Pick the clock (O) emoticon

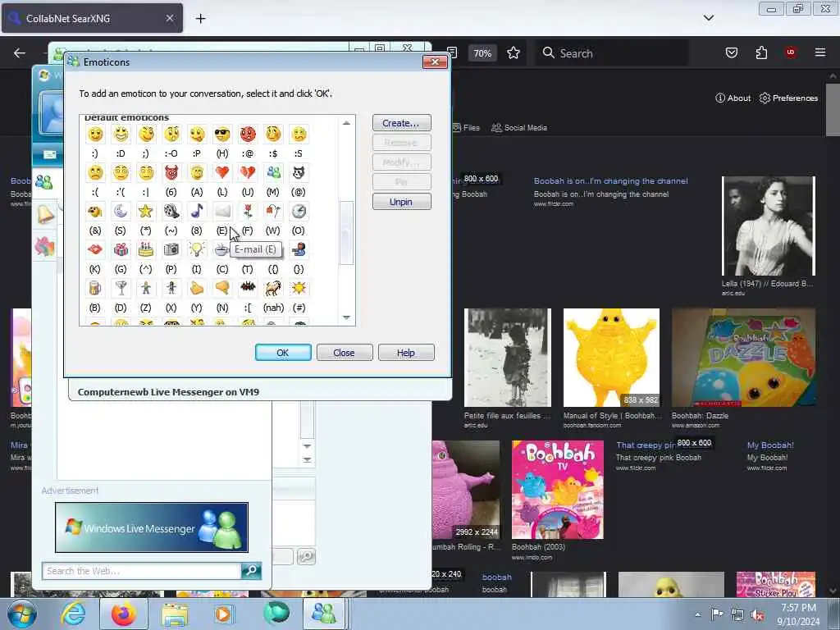299,211
